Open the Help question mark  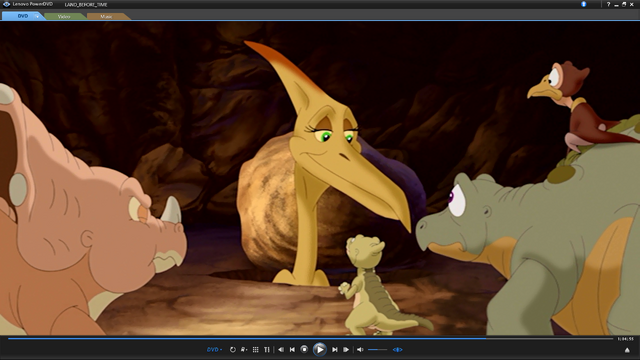tap(608, 4)
